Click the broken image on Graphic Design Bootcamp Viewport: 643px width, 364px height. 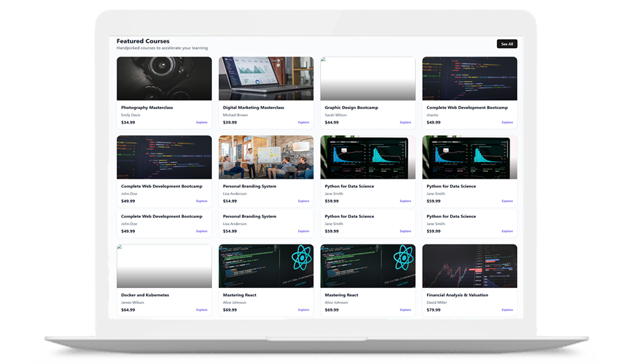(x=368, y=79)
